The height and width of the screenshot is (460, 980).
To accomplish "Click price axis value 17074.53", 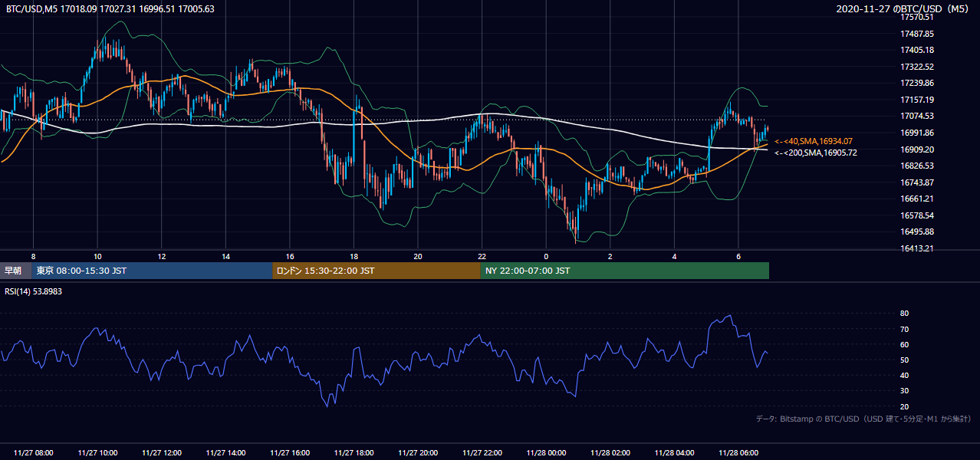I will (x=917, y=116).
